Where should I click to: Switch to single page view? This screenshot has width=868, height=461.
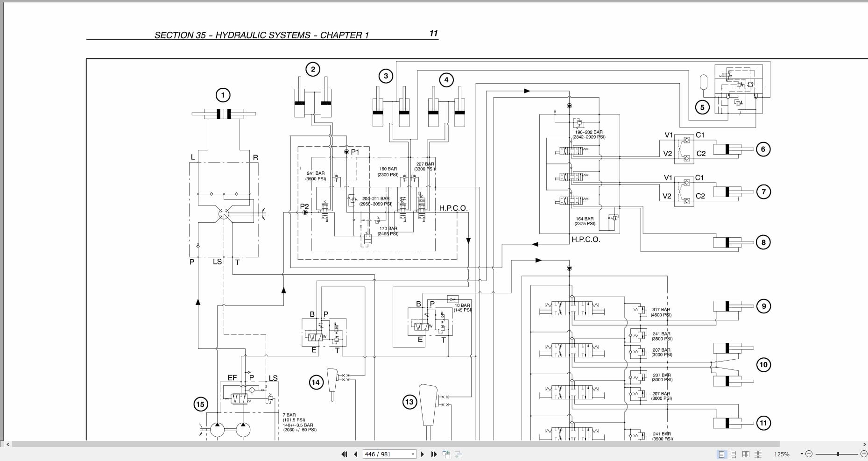(x=722, y=454)
